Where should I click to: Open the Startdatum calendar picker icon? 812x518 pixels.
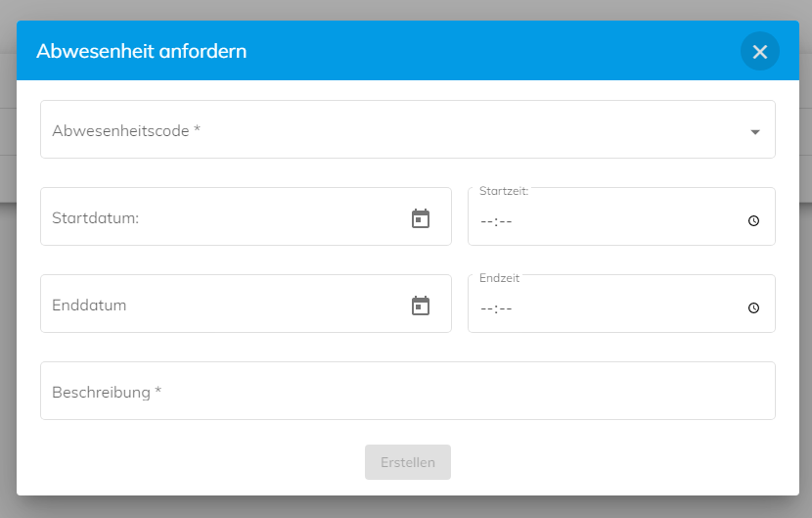[x=421, y=218]
